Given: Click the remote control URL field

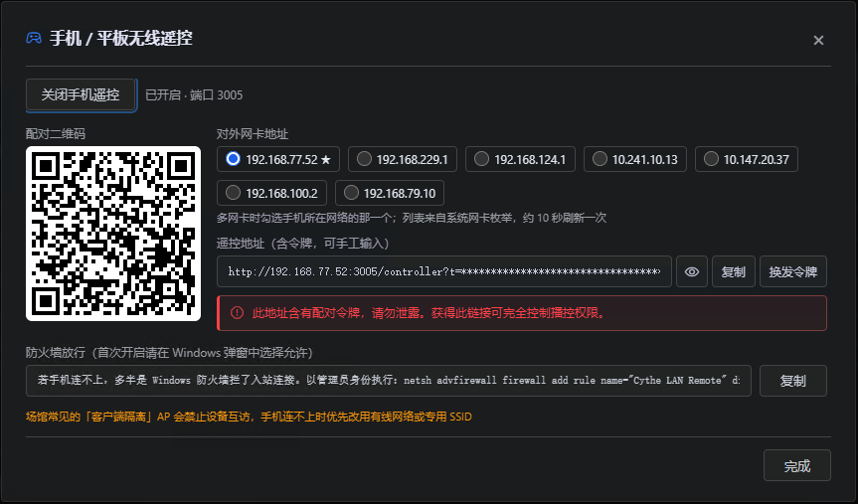Looking at the screenshot, I should pos(443,271).
